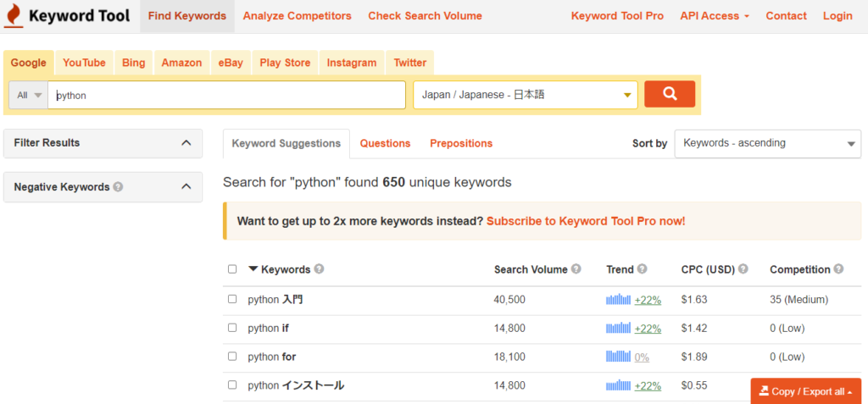The height and width of the screenshot is (404, 868).
Task: Switch to the eBay tab
Action: (x=231, y=63)
